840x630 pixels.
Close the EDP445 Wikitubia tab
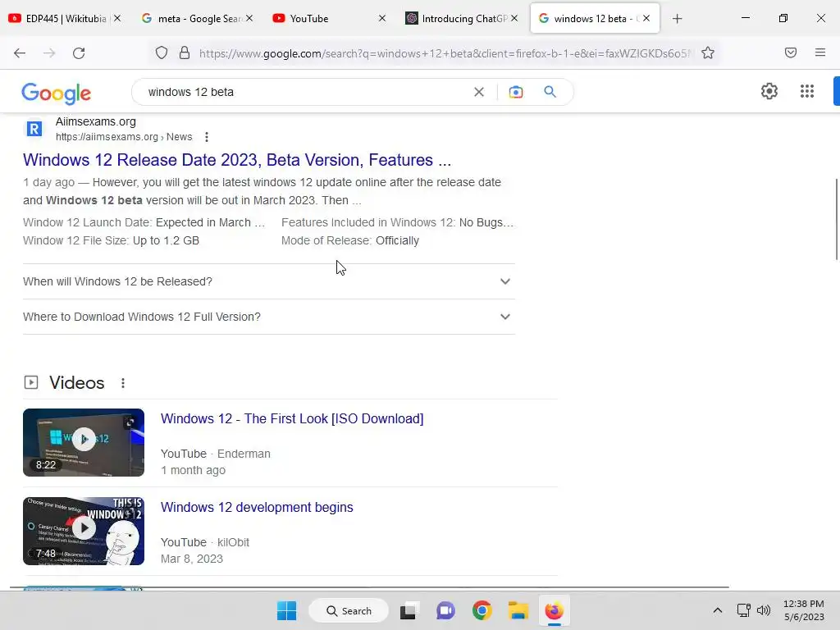point(117,18)
